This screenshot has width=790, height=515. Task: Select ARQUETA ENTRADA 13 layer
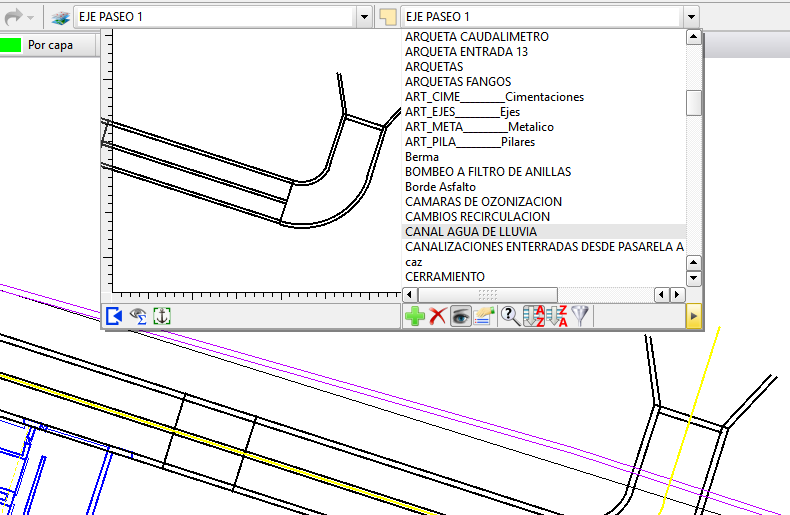pyautogui.click(x=544, y=52)
